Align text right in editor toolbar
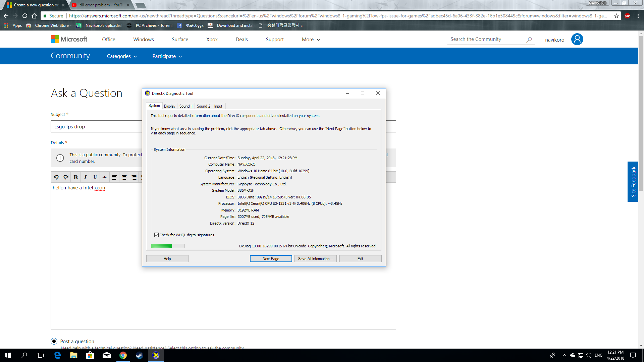644x362 pixels. pyautogui.click(x=134, y=177)
